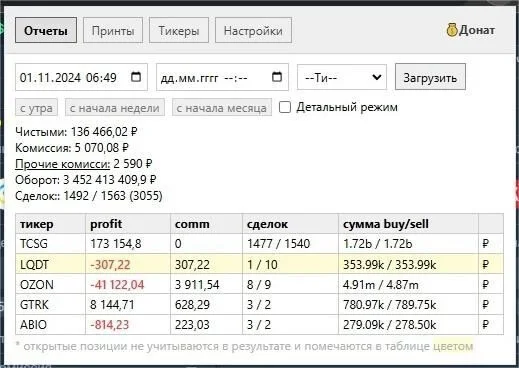Click LQDT sum 353.99k / 353.99k
Image resolution: width=519 pixels, height=368 pixels.
point(390,265)
